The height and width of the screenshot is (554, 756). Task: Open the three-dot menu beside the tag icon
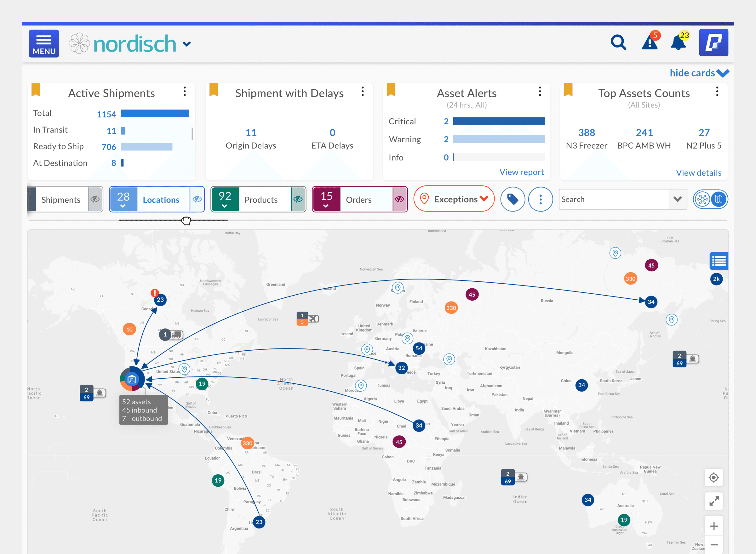coord(540,199)
